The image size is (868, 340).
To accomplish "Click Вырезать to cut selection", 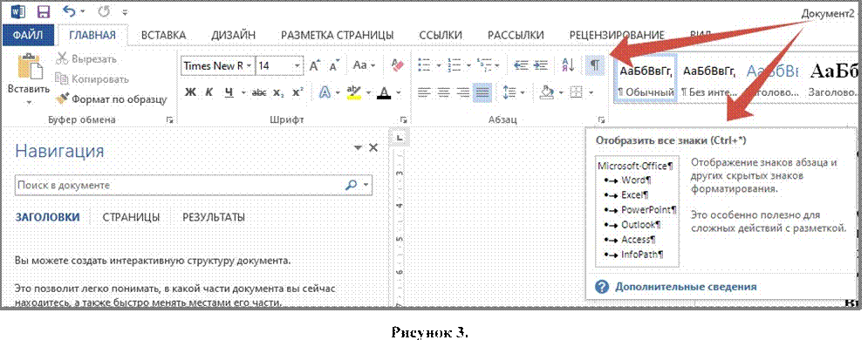I will point(87,59).
